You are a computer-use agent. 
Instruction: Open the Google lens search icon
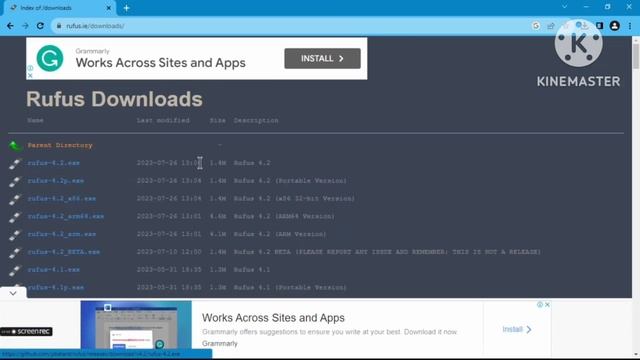coord(536,26)
